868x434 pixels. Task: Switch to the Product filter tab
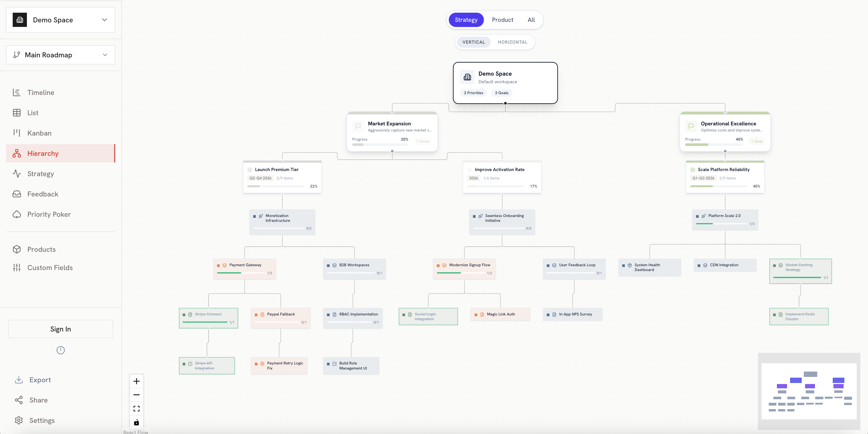[503, 20]
